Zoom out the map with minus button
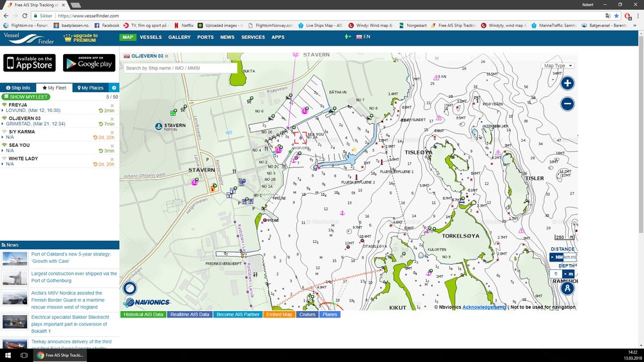The height and width of the screenshot is (362, 644). 567,104
